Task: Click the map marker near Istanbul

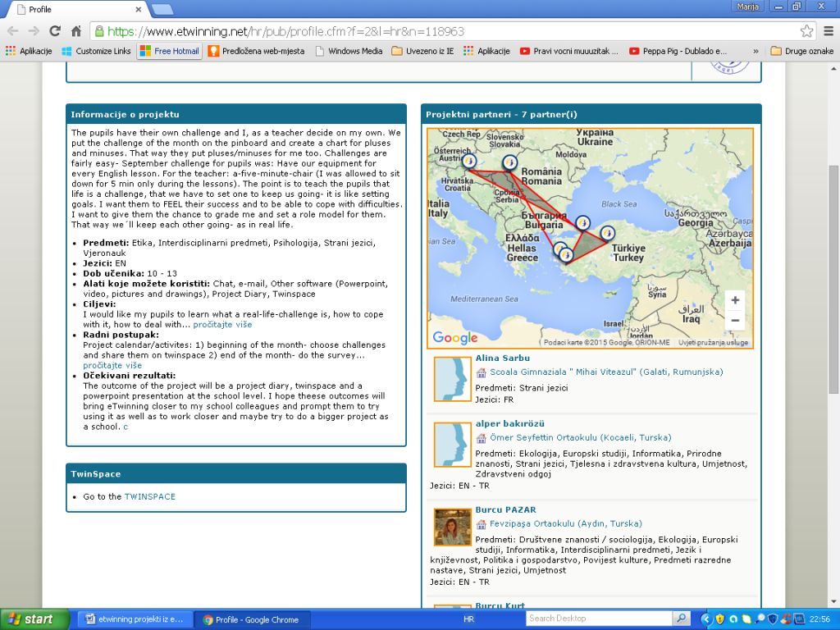Action: pos(583,222)
